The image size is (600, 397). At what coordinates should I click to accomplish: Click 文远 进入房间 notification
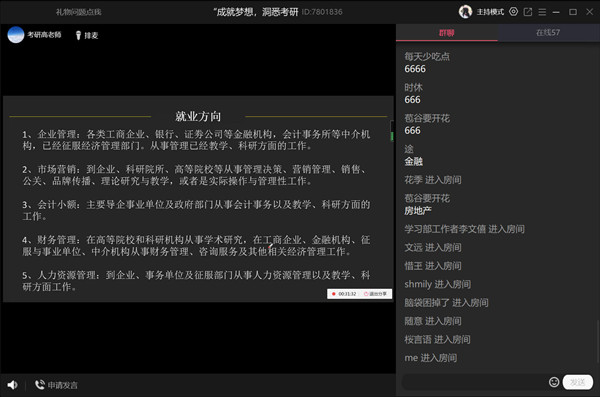(x=433, y=247)
